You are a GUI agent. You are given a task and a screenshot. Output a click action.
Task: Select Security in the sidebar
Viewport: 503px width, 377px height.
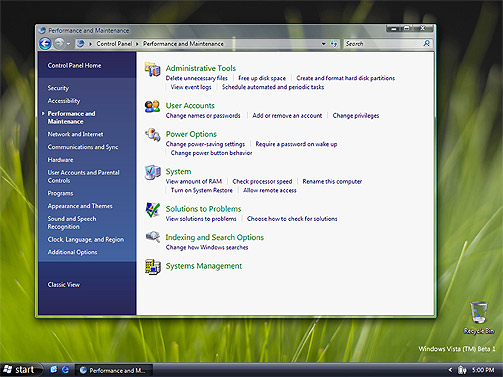pyautogui.click(x=58, y=88)
